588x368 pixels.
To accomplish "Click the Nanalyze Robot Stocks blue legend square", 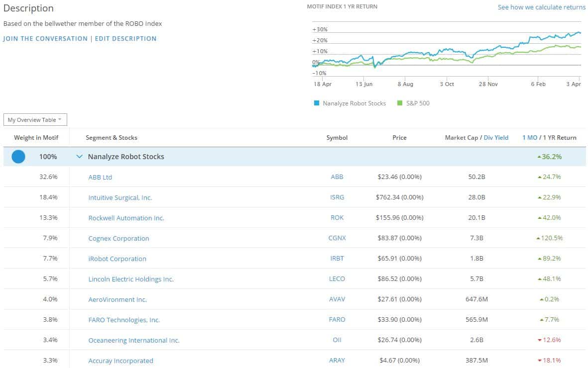I will [x=317, y=103].
